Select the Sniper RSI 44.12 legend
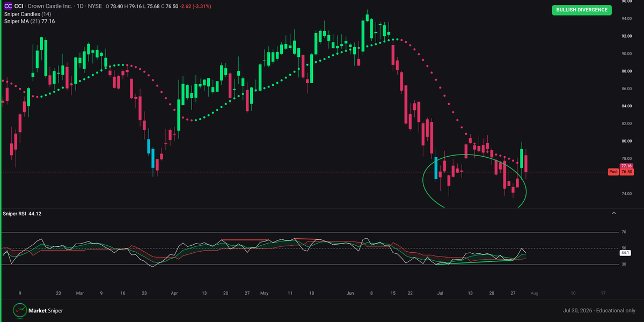 (23, 214)
